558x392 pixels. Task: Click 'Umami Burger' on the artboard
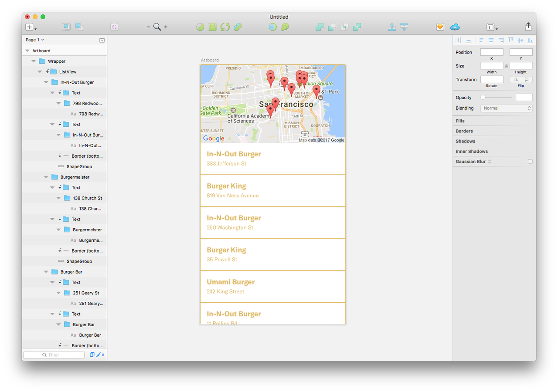tap(231, 282)
